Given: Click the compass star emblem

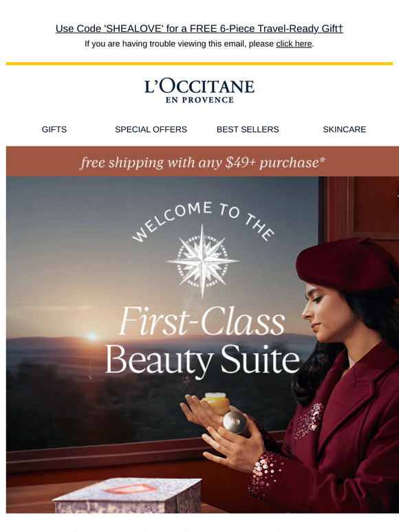Looking at the screenshot, I should click(202, 261).
